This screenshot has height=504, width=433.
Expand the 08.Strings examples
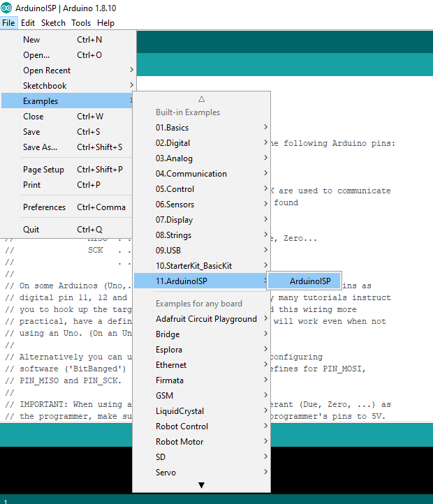[201, 235]
